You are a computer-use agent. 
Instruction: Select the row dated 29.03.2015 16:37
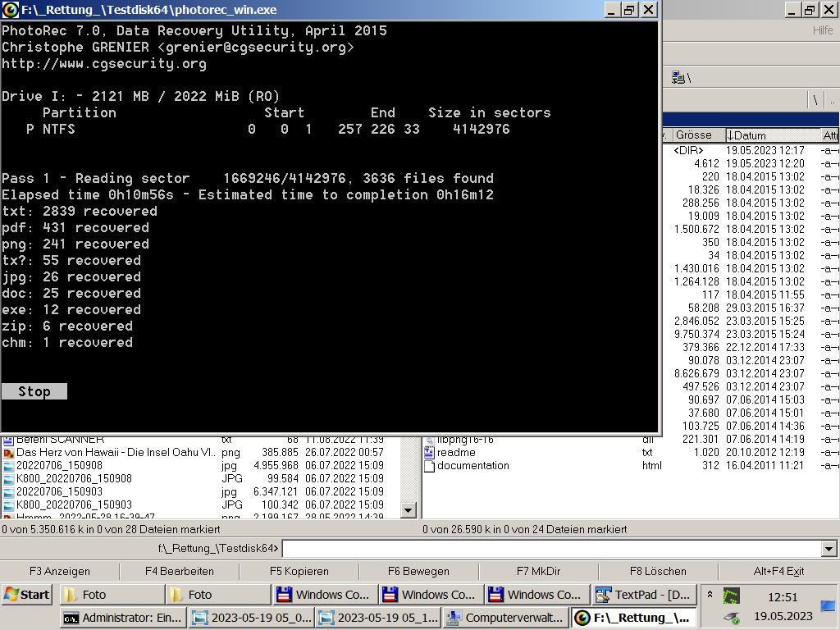click(751, 308)
